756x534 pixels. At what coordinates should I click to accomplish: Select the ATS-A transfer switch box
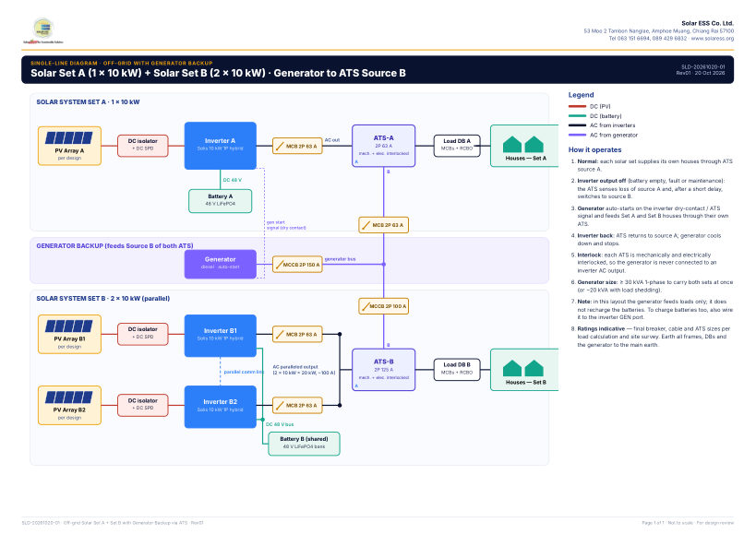click(x=384, y=146)
